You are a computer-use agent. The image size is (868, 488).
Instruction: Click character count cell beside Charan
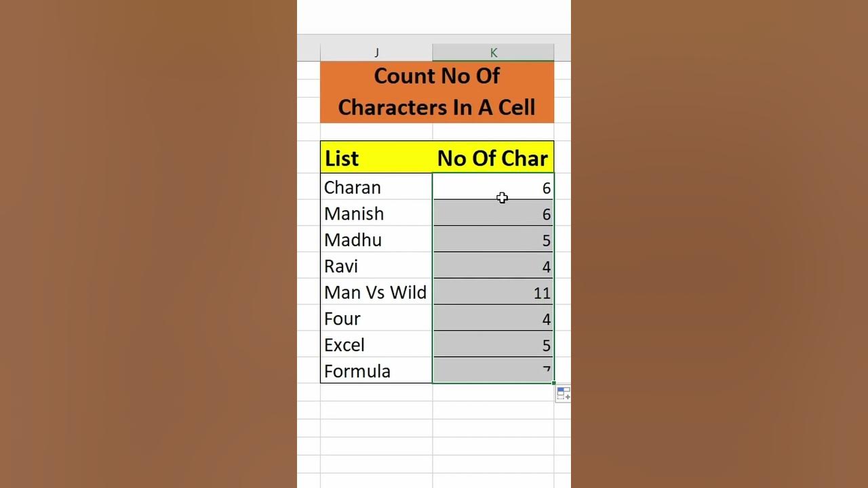(493, 187)
